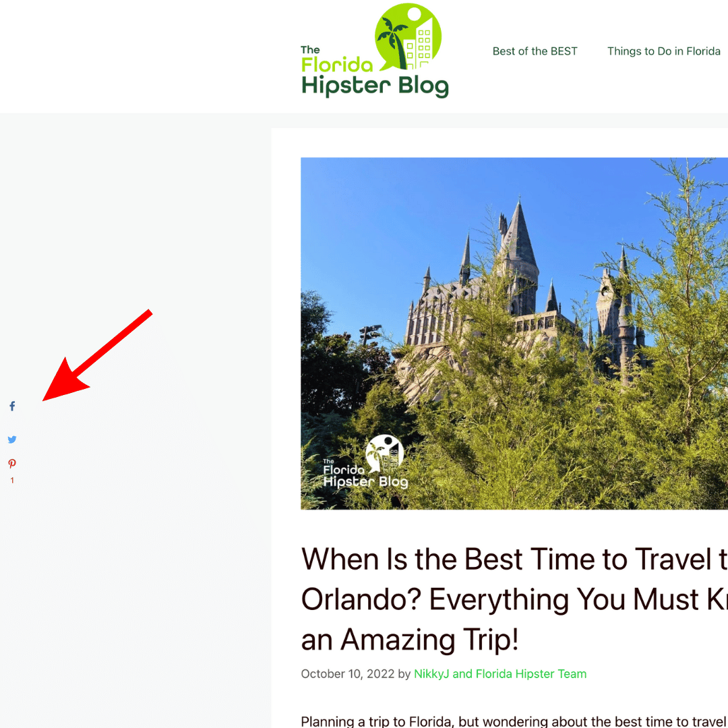Pin the article with Pinterest icon

12,463
